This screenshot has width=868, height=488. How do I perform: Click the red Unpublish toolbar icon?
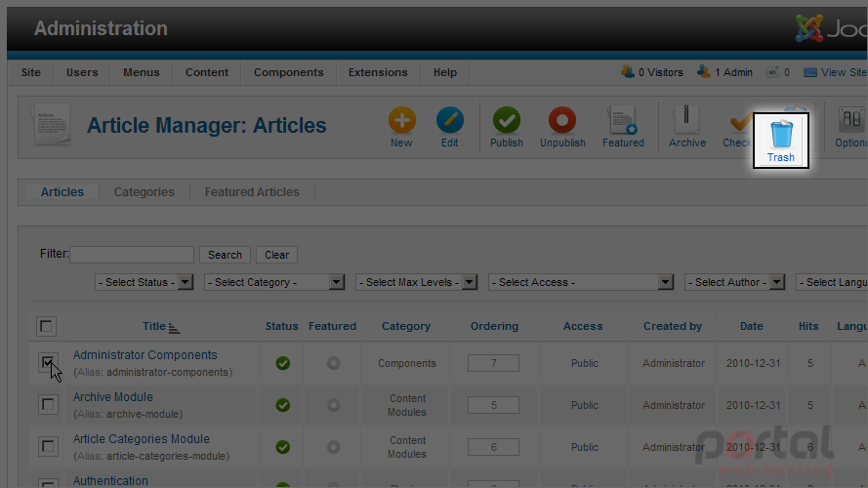point(562,121)
